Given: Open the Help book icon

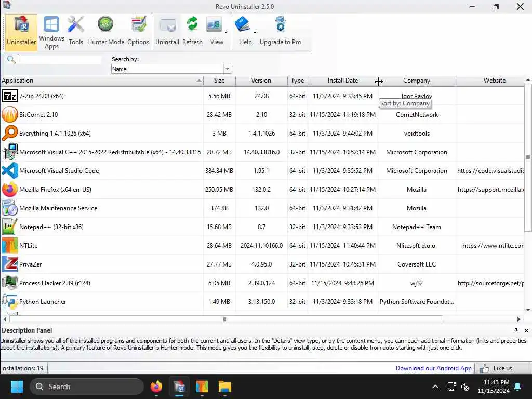Looking at the screenshot, I should click(243, 24).
